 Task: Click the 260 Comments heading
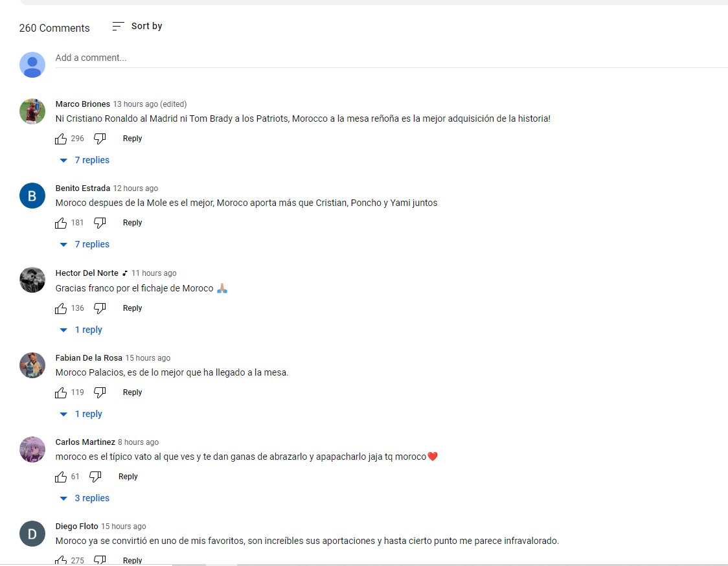pyautogui.click(x=54, y=28)
